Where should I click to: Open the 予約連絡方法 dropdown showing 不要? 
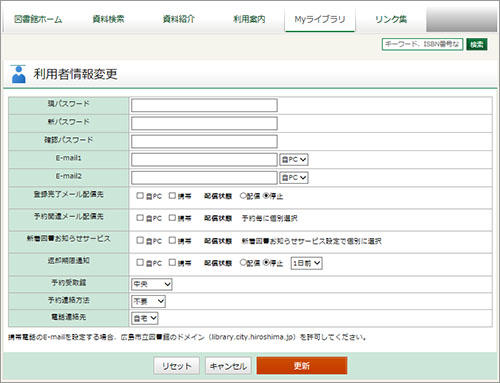[x=148, y=301]
